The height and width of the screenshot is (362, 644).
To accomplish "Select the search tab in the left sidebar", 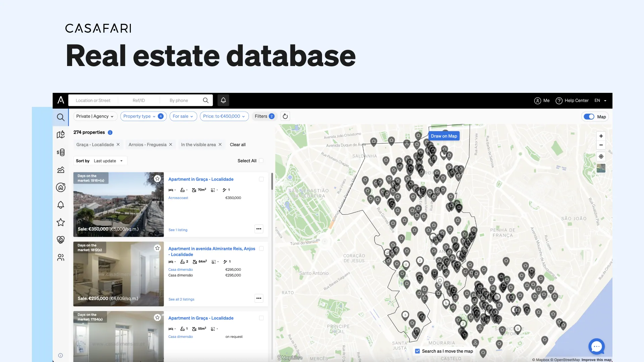I will pyautogui.click(x=60, y=117).
